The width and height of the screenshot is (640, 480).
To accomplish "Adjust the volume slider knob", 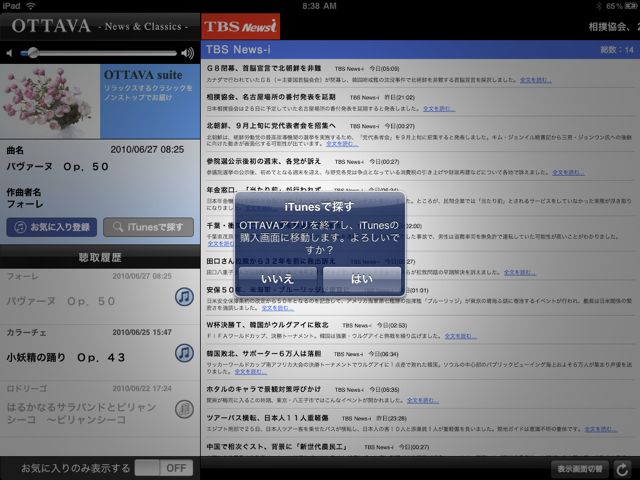I will [33, 53].
